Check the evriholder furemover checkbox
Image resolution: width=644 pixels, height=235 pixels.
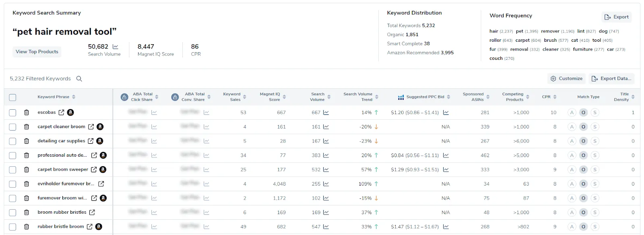(12, 184)
